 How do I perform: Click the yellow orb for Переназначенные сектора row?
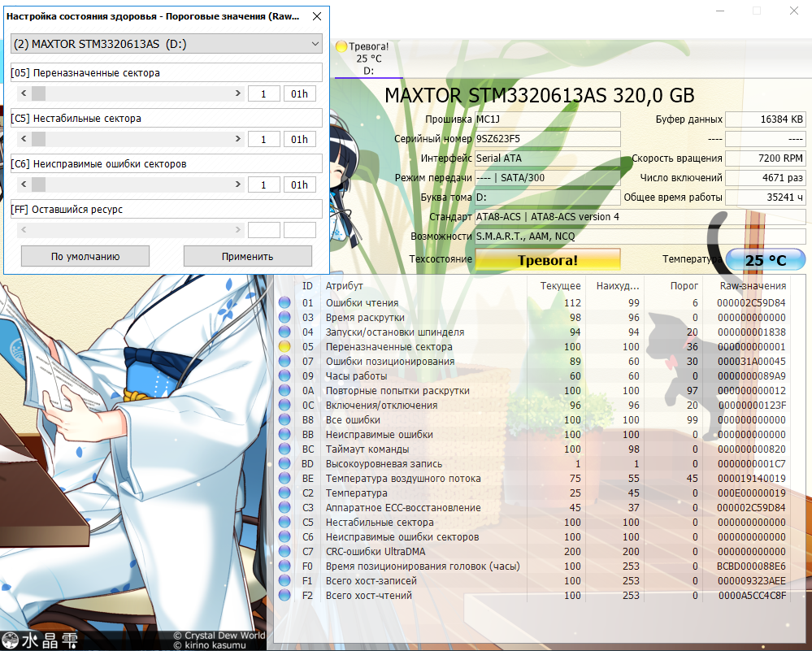(284, 346)
